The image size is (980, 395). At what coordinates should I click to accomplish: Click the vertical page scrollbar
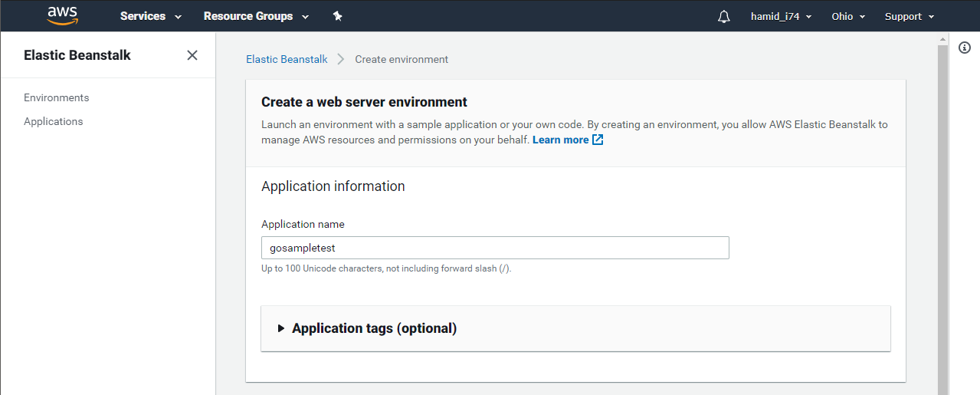(x=942, y=213)
